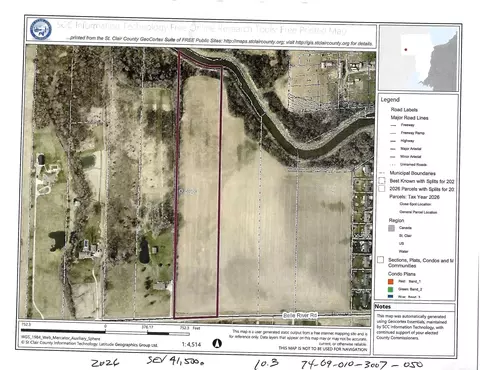The width and height of the screenshot is (480, 370).
Task: Click the Green Band_2 color swatch
Action: [391, 289]
